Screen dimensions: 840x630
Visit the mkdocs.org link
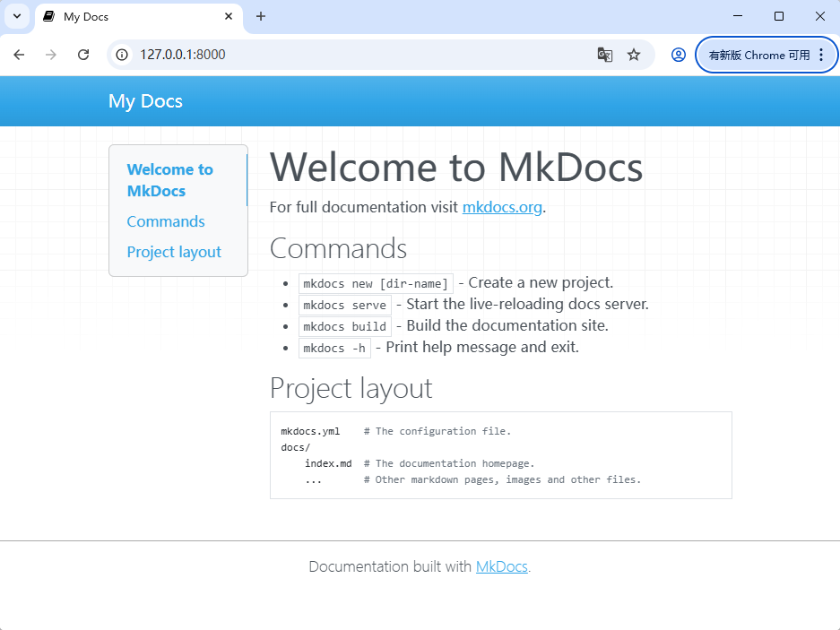pos(502,207)
